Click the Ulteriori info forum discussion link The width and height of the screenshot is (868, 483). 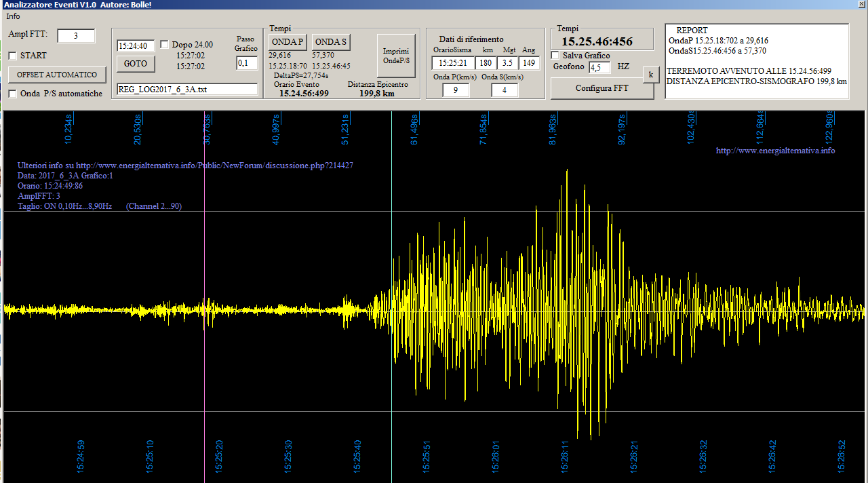point(185,166)
